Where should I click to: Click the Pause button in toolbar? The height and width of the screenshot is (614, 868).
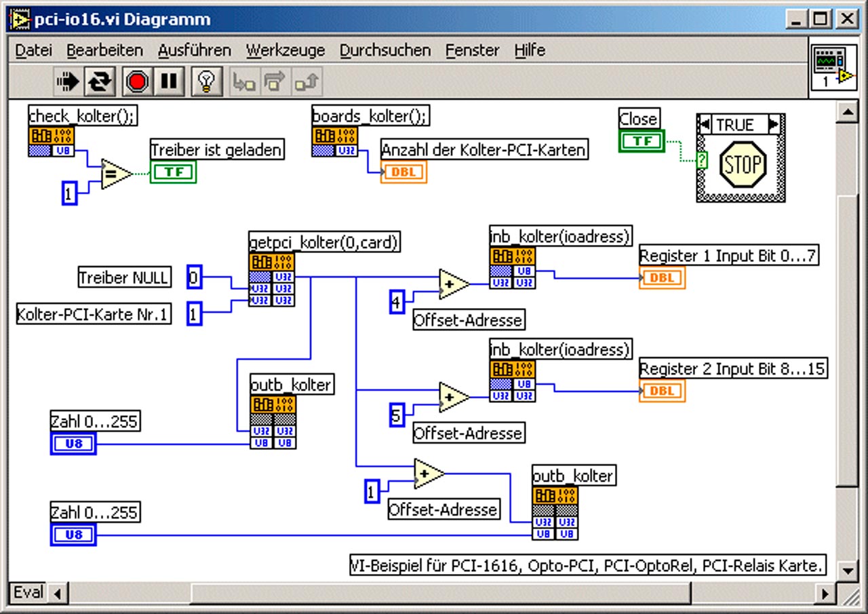pyautogui.click(x=168, y=82)
